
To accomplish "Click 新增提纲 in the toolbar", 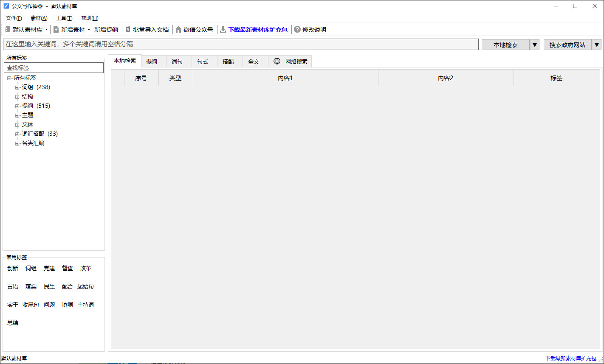I will coord(106,30).
